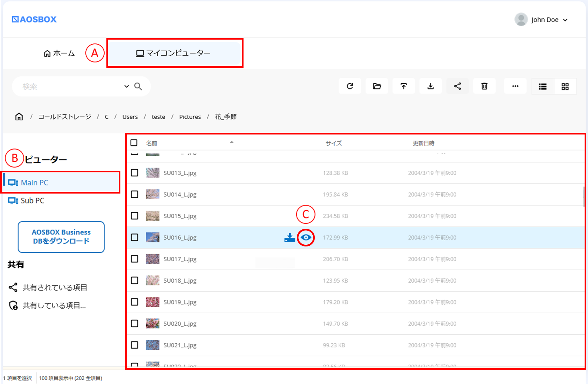The height and width of the screenshot is (384, 588).
Task: Check the box for SU015_L.jpg
Action: point(135,216)
